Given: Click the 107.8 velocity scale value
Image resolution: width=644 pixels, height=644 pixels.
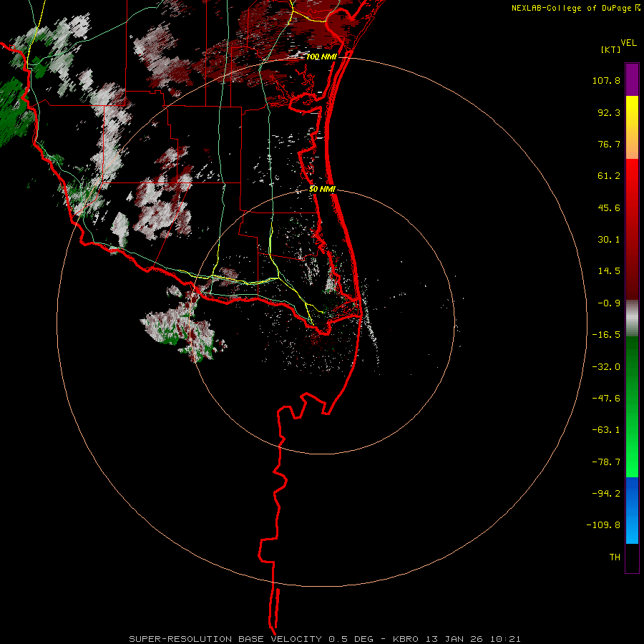Looking at the screenshot, I should click(x=606, y=80).
